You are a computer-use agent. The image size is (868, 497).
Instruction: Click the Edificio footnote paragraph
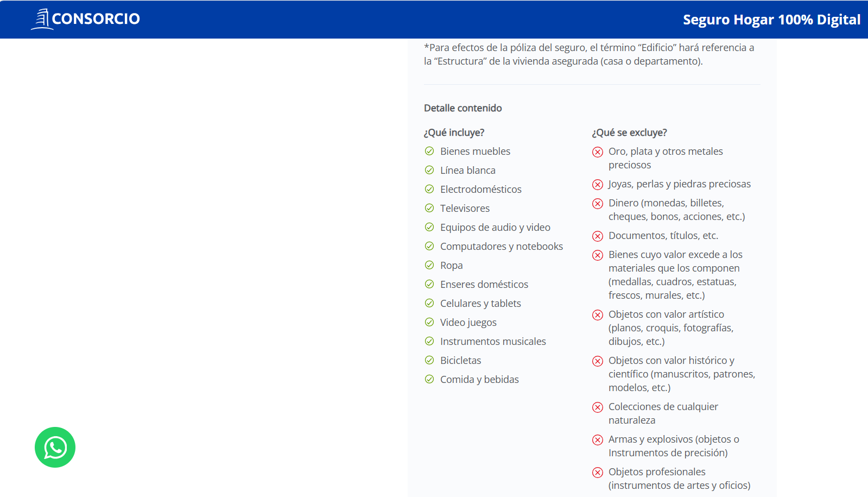pos(589,54)
